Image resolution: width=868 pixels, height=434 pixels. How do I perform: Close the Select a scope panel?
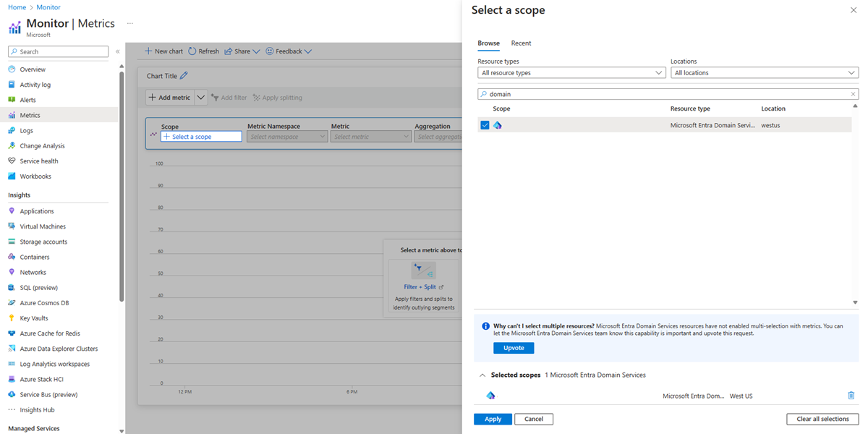coord(853,11)
